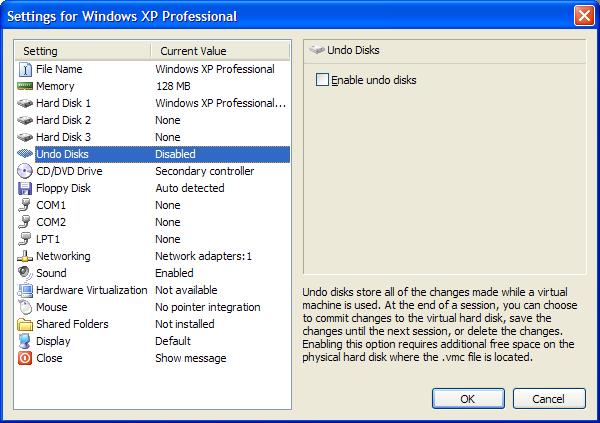600x423 pixels.
Task: Click the 'Not available' value
Action: click(186, 290)
